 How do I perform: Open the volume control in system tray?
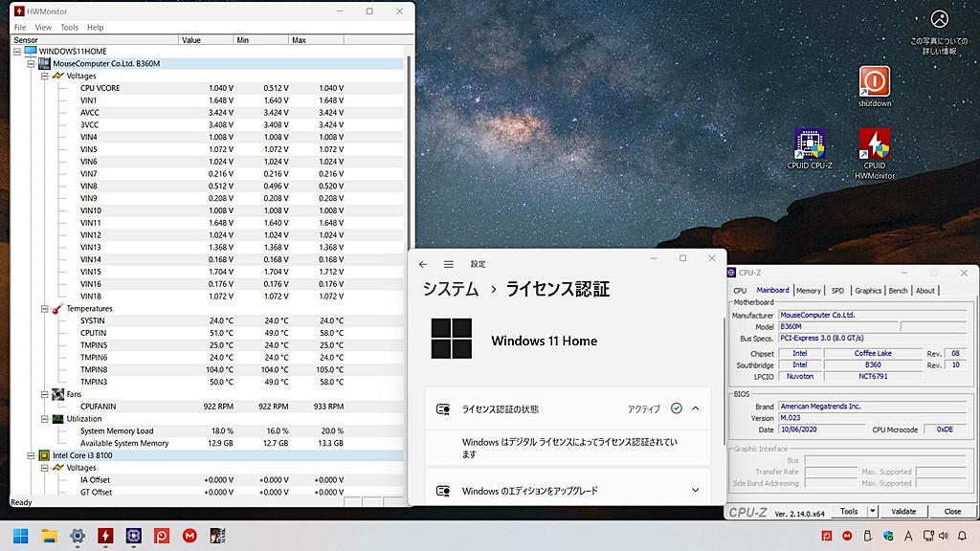pos(943,536)
